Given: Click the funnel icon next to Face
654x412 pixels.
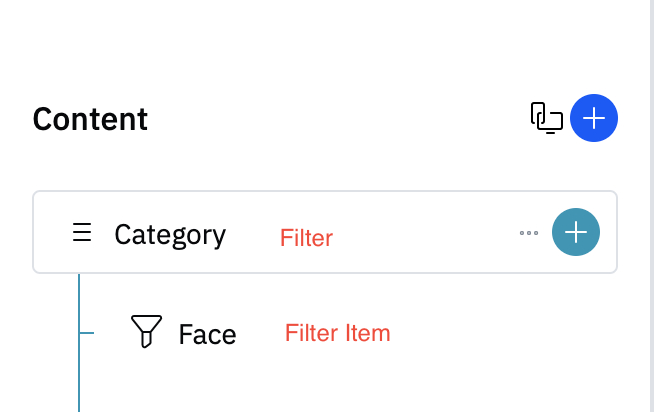Looking at the screenshot, I should click(x=146, y=331).
